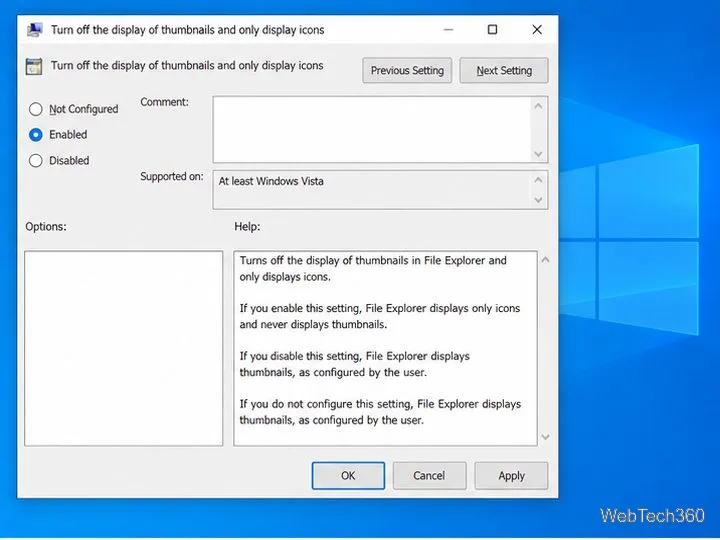Image resolution: width=720 pixels, height=540 pixels.
Task: Click the title bar window icon
Action: (x=34, y=30)
